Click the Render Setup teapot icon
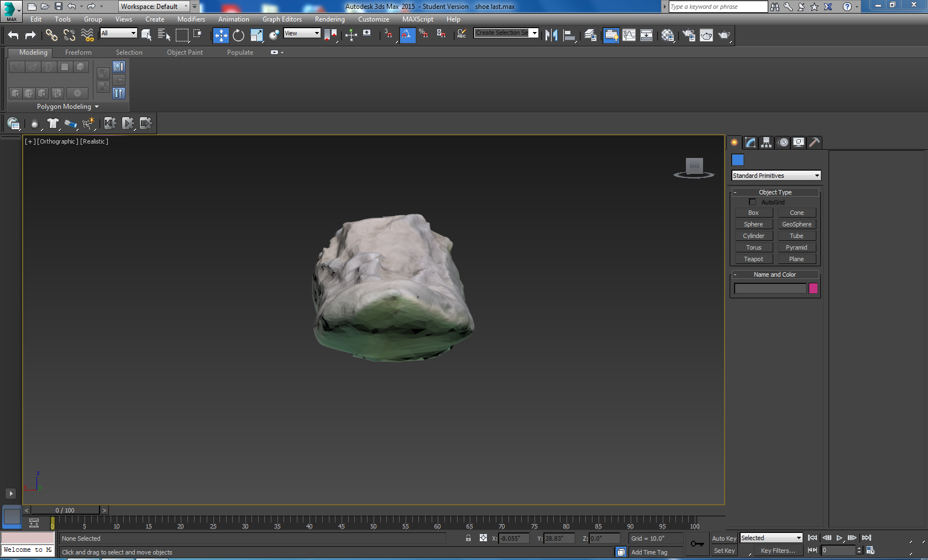Image resolution: width=928 pixels, height=560 pixels. pos(689,35)
